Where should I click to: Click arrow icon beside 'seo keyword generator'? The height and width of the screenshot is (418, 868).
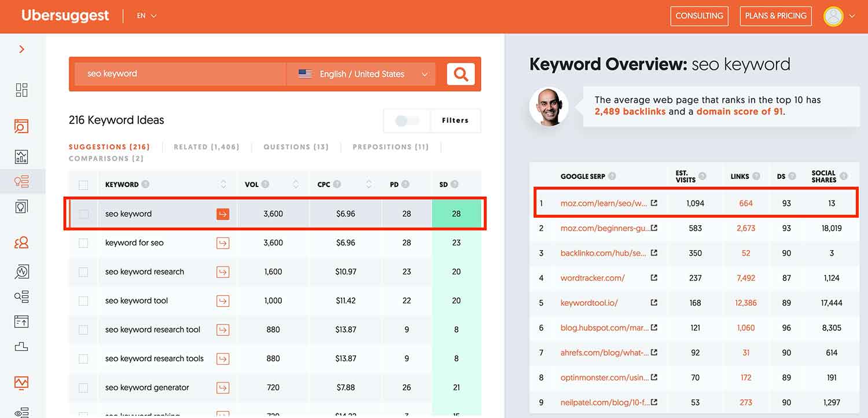223,388
